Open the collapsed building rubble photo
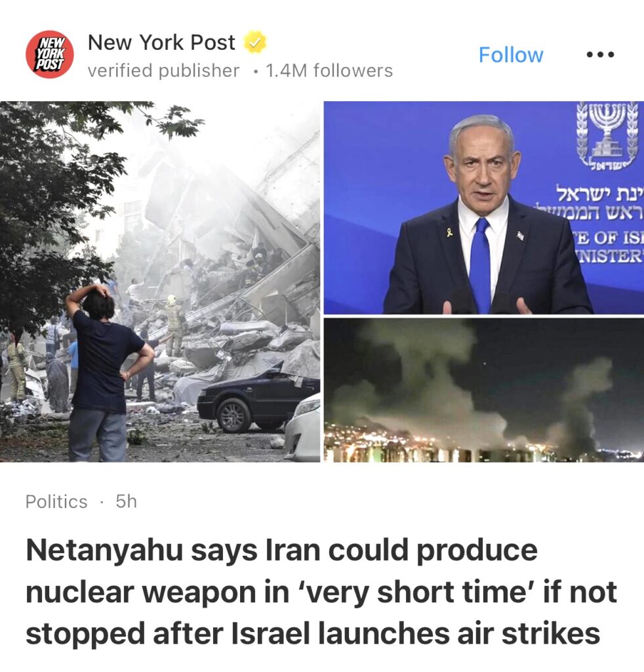 click(x=160, y=282)
